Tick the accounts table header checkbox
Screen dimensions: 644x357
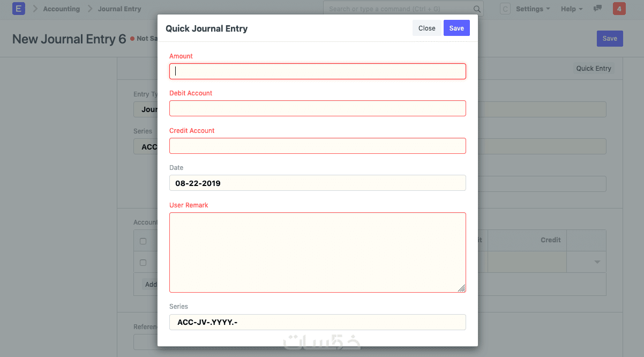point(143,241)
